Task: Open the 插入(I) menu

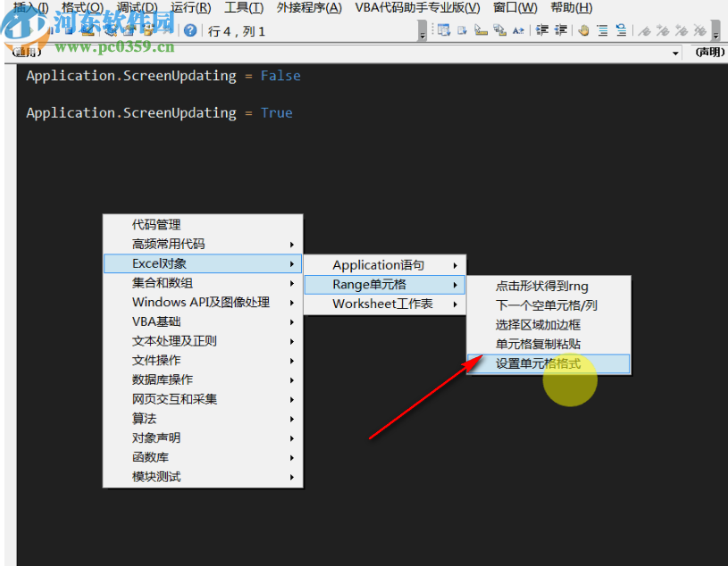Action: tap(30, 7)
